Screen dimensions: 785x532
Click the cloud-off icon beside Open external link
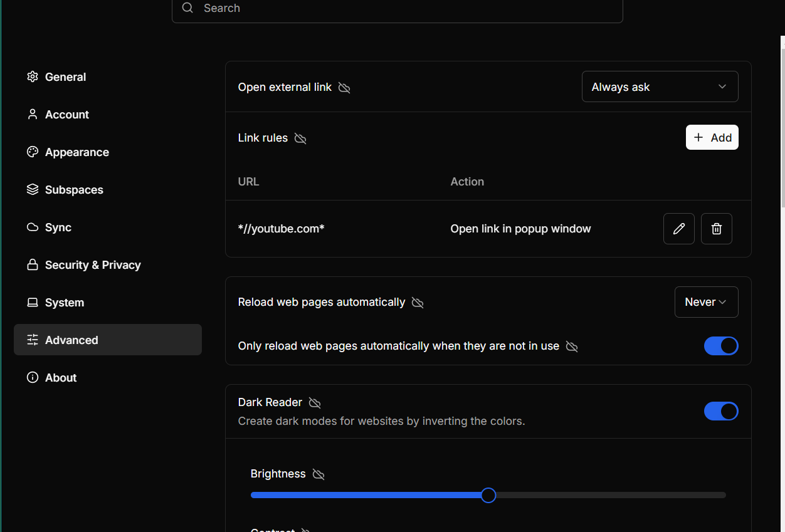(344, 88)
